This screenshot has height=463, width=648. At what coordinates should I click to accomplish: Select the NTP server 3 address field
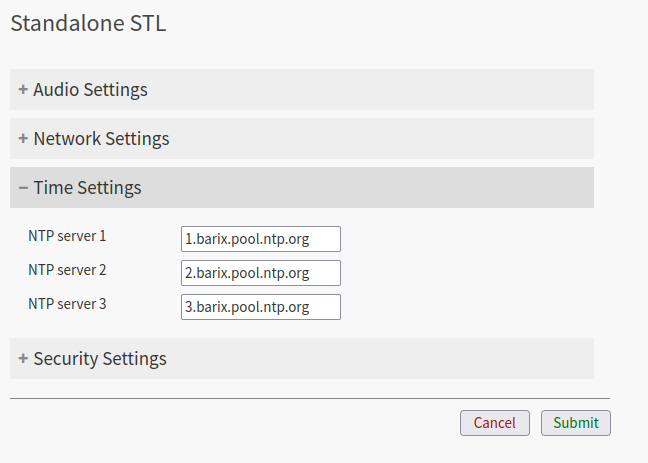[261, 307]
